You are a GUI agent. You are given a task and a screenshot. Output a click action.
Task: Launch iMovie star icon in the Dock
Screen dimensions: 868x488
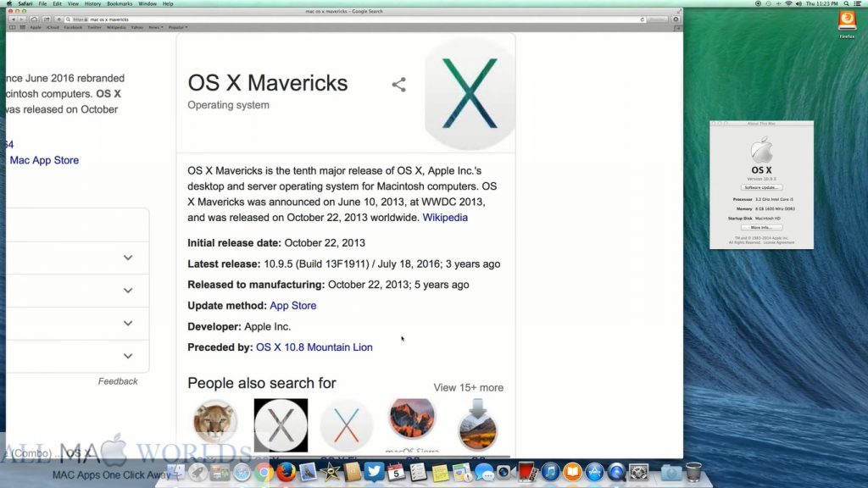330,472
